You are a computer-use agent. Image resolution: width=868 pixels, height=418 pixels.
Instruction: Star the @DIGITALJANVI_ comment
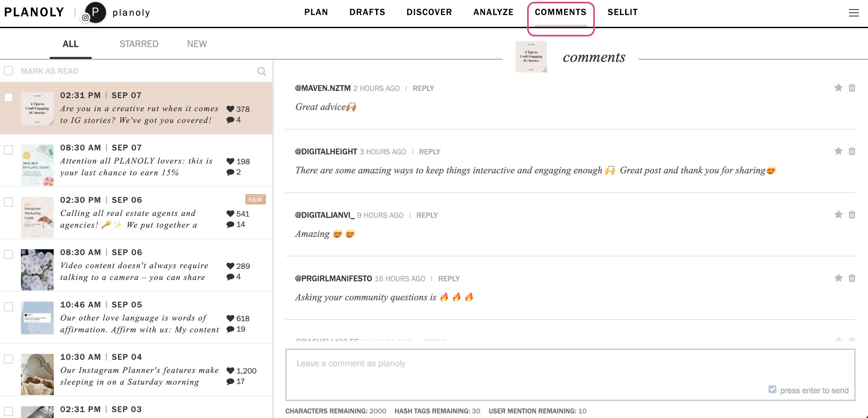(838, 215)
